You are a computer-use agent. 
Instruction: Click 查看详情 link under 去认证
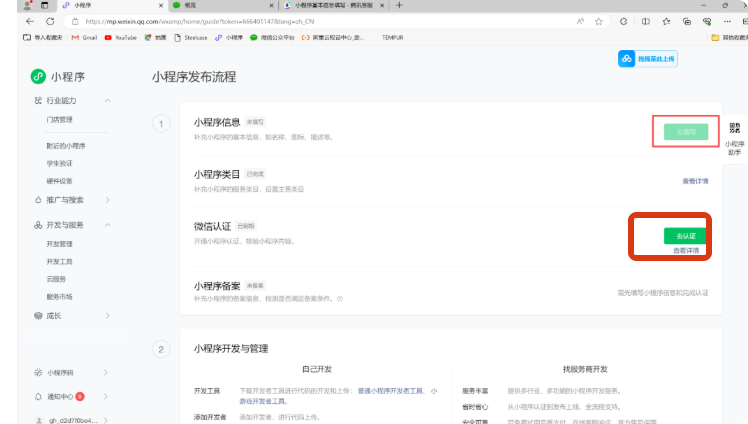[x=686, y=250]
